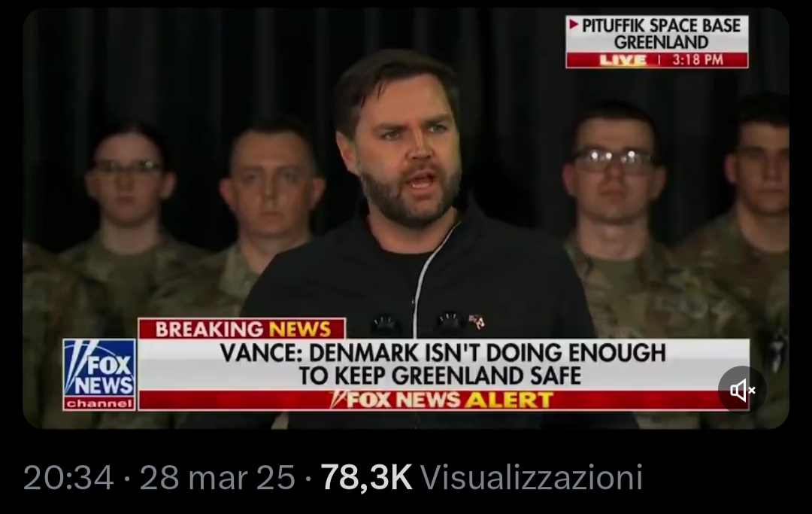
Task: Click the Fox News channel logo
Action: pos(99,375)
